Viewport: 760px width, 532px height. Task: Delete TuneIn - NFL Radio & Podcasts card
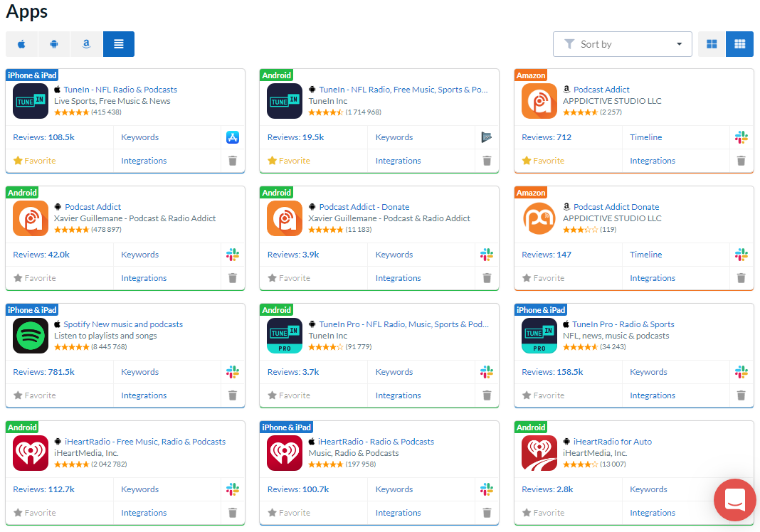[233, 160]
